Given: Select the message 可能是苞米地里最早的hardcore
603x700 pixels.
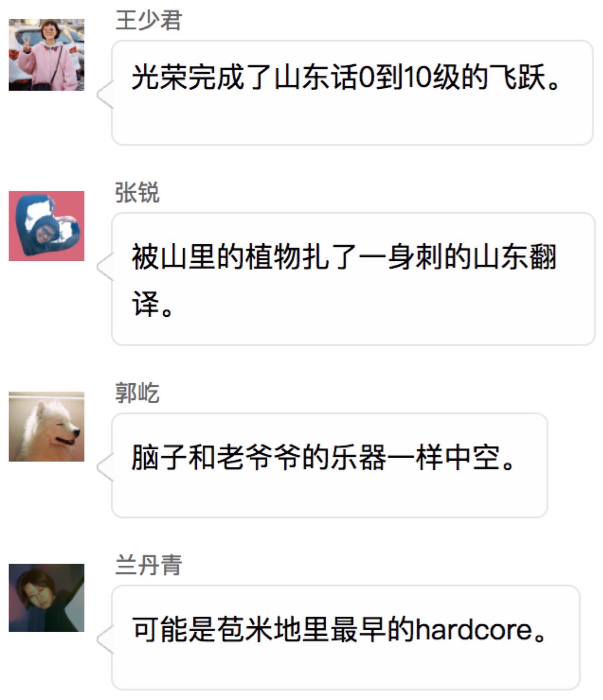Looking at the screenshot, I should coord(345,637).
